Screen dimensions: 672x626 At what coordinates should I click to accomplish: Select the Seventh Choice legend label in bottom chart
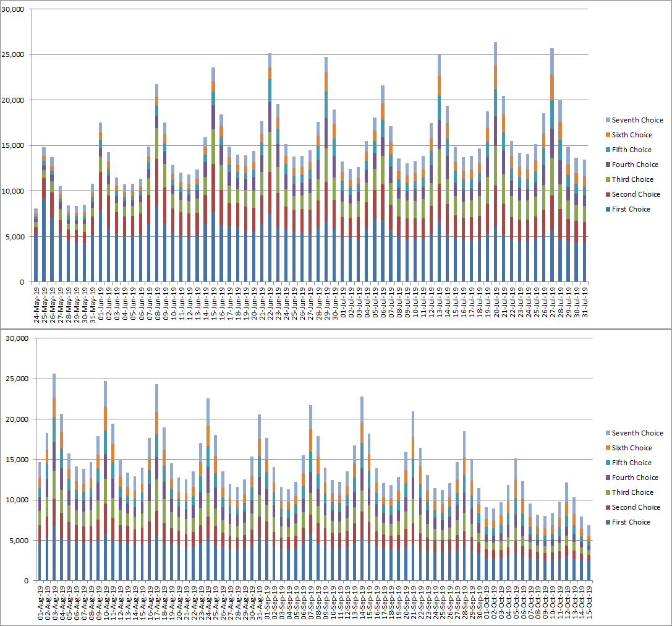tap(637, 433)
